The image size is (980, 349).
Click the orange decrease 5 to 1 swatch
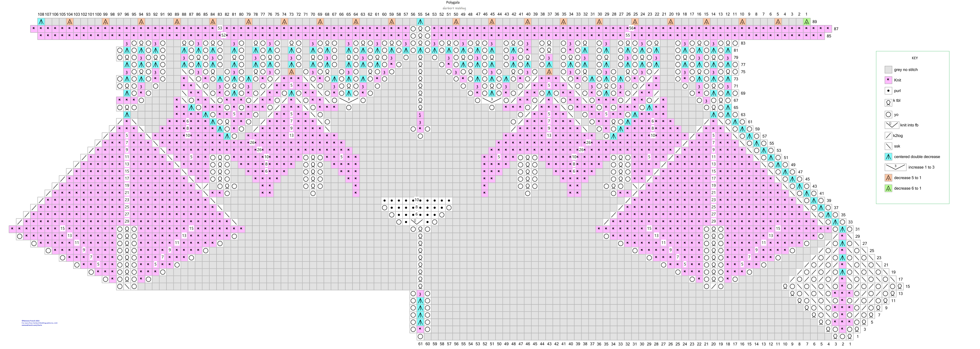[x=888, y=178]
